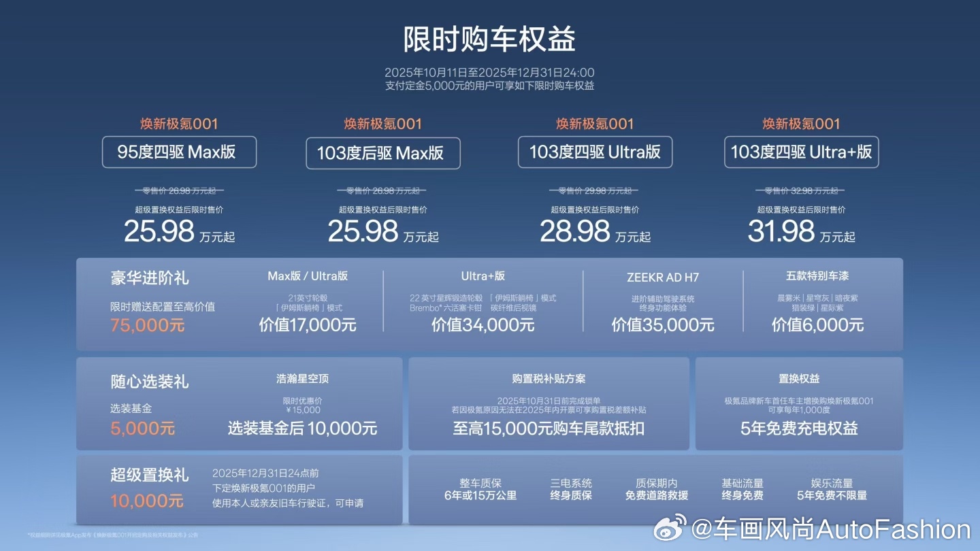Click '焕新极氪001' above the 103度四驱 Ultra+版 box
The width and height of the screenshot is (980, 551).
[x=801, y=124]
